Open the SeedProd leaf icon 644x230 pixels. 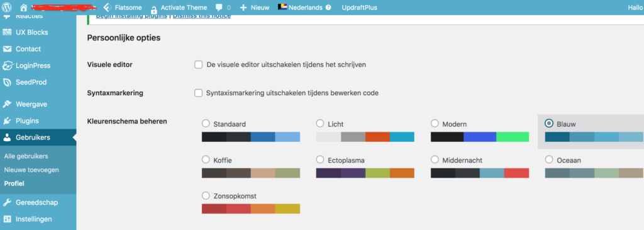(x=7, y=83)
